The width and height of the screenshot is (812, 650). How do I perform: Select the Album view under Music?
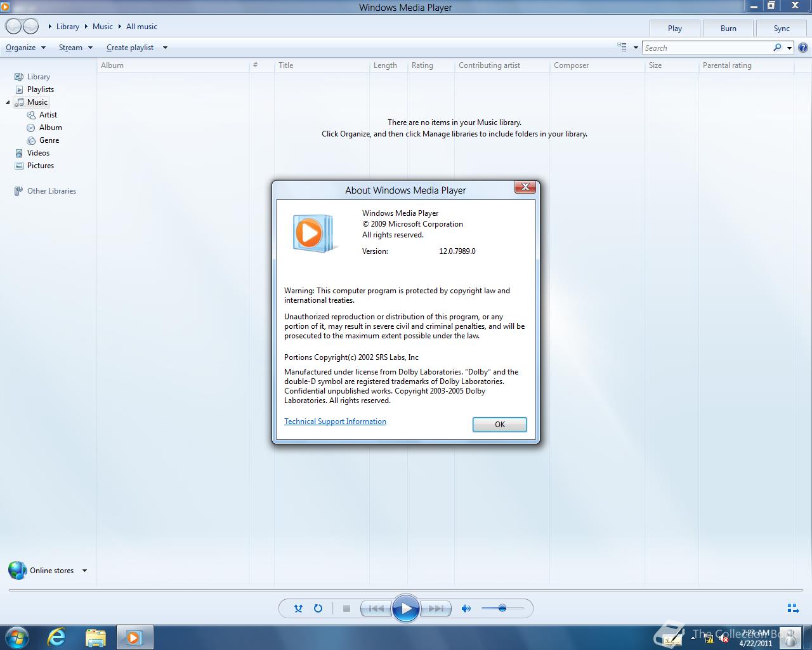(44, 128)
